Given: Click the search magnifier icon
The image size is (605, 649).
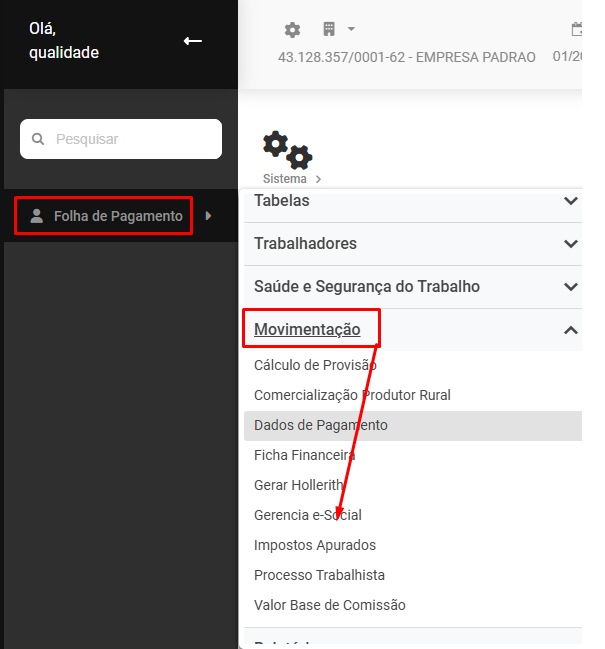Looking at the screenshot, I should 38,139.
